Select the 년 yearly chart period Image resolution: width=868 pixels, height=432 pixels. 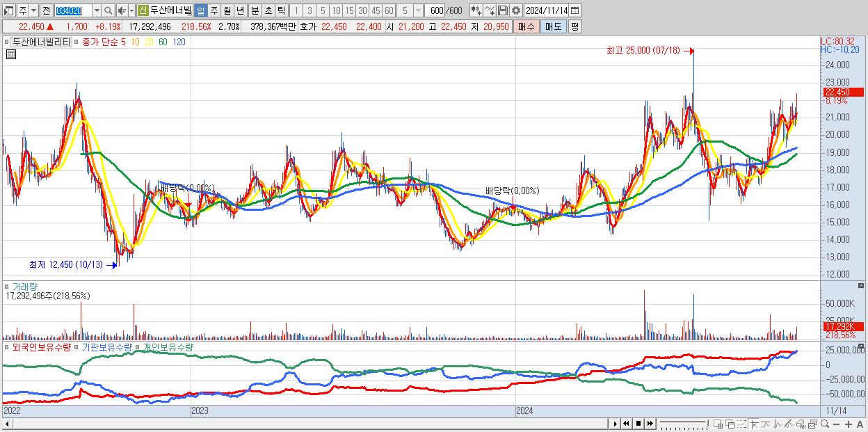[240, 11]
